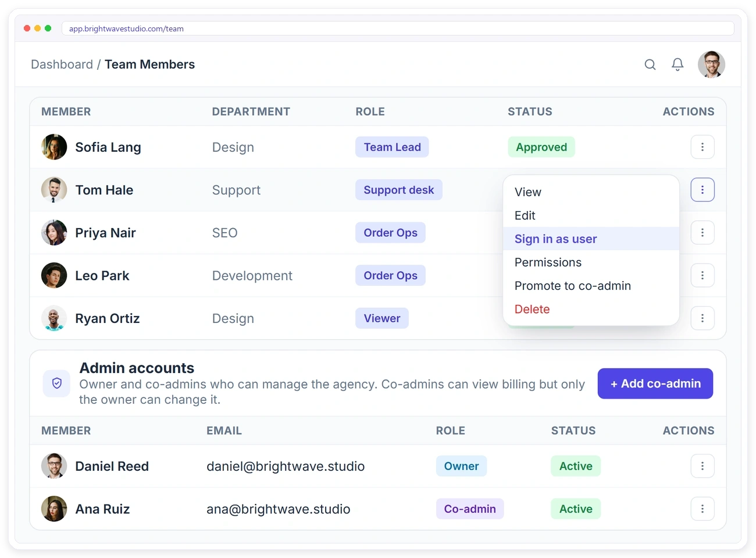756x558 pixels.
Task: Click the ana@brightwave.studio email
Action: 279,509
